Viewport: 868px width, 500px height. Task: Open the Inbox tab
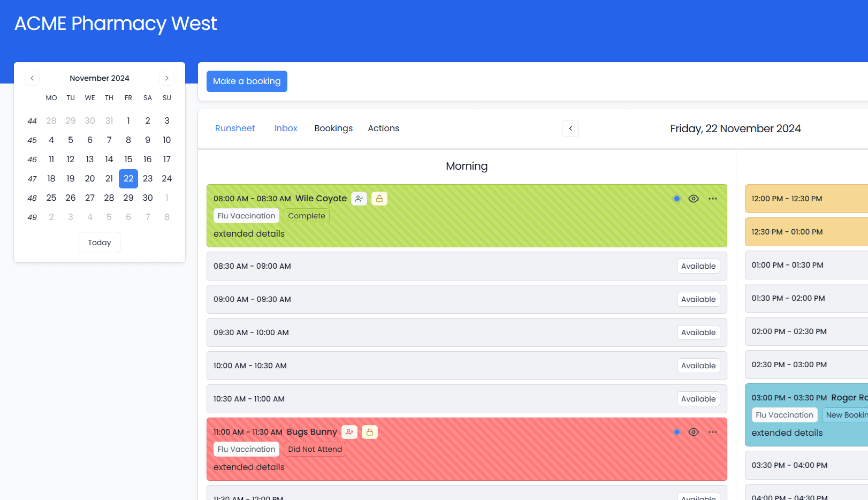(285, 128)
